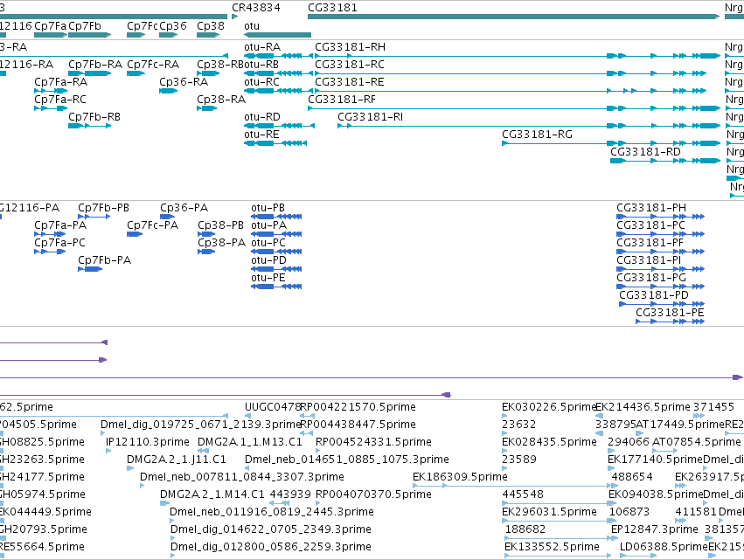Select the UUGC0478 EST label
Screen dimensions: 744x560
[x=273, y=407]
